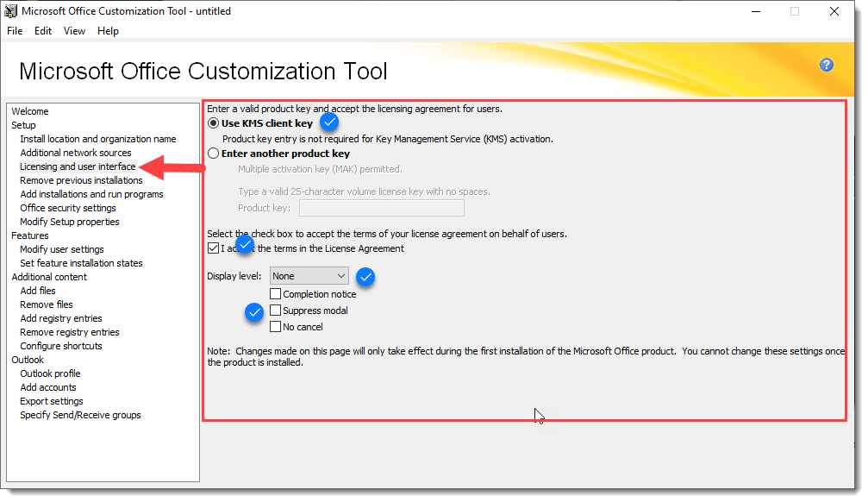Image resolution: width=868 pixels, height=502 pixels.
Task: Select the Setup section in navigation
Action: click(x=23, y=125)
